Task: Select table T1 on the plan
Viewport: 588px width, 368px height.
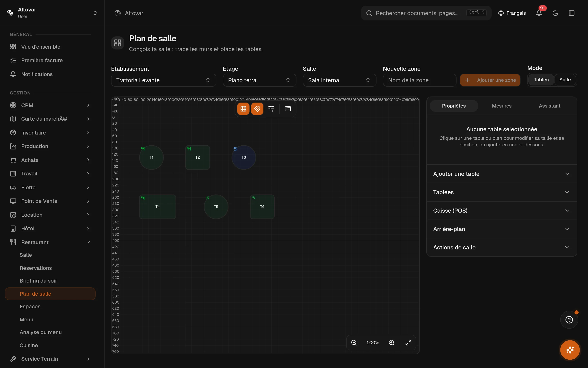Action: pos(151,157)
